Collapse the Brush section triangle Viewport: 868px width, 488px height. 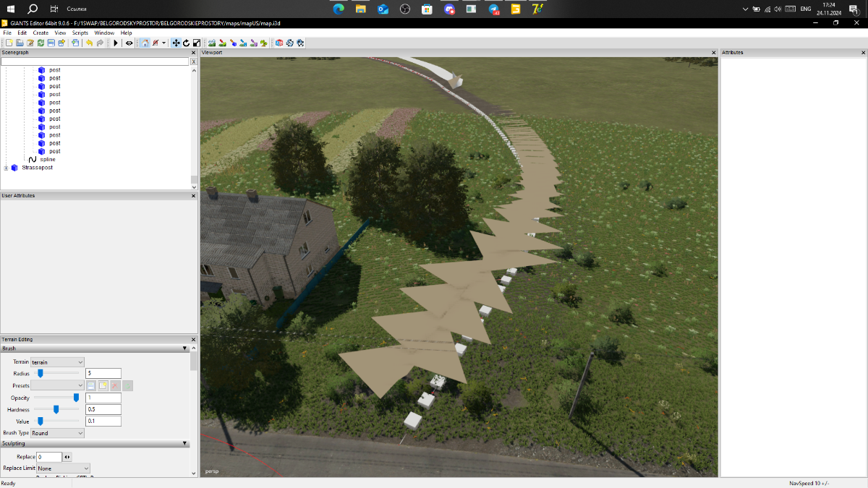point(185,348)
